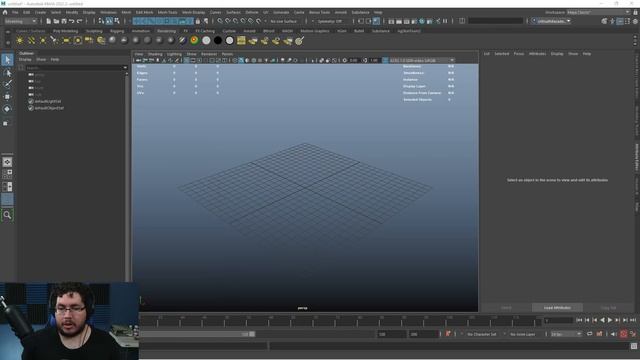Open the Outliner Display menu
The height and width of the screenshot is (360, 640).
pos(25,60)
